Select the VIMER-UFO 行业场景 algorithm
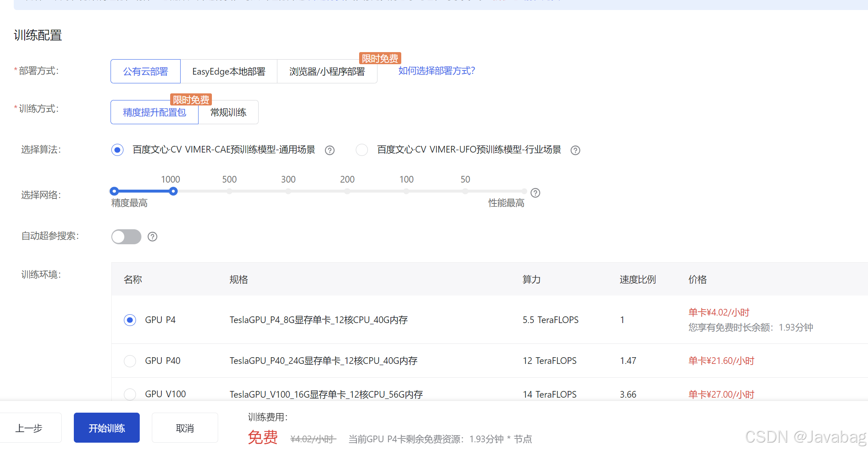This screenshot has height=451, width=868. click(x=361, y=150)
